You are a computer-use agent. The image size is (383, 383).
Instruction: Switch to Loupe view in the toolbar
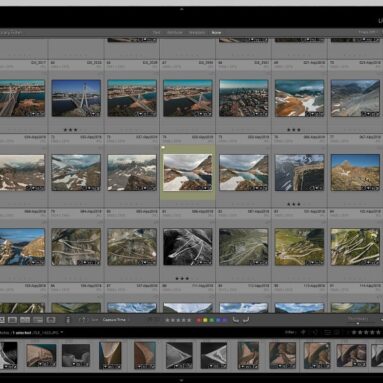[12, 320]
